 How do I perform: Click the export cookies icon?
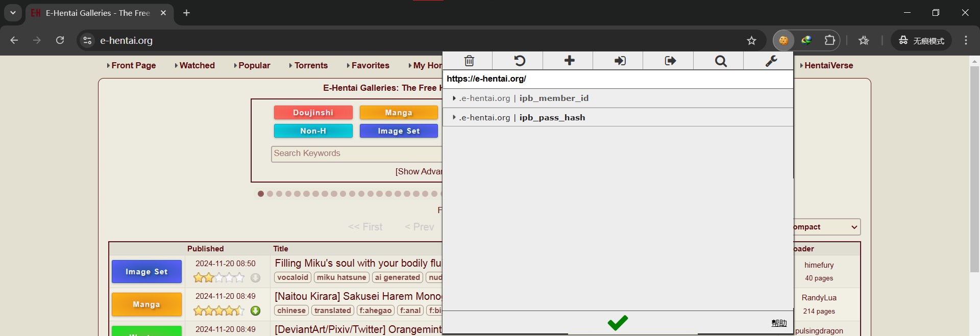670,61
